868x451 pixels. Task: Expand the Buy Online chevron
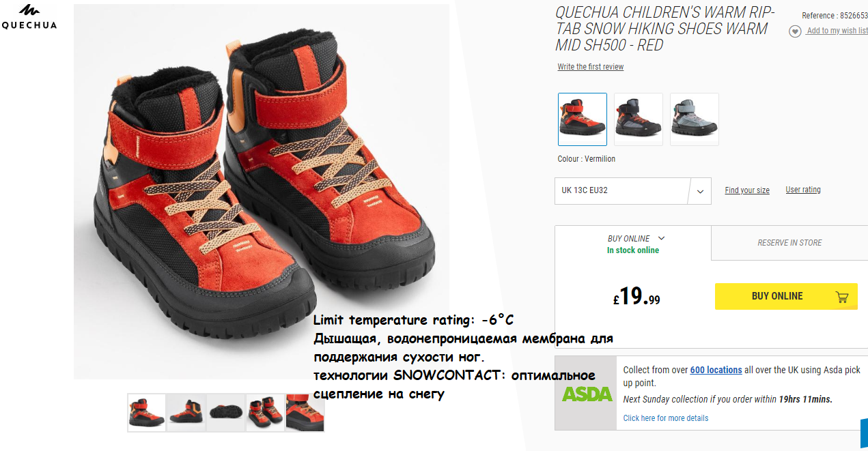click(661, 238)
